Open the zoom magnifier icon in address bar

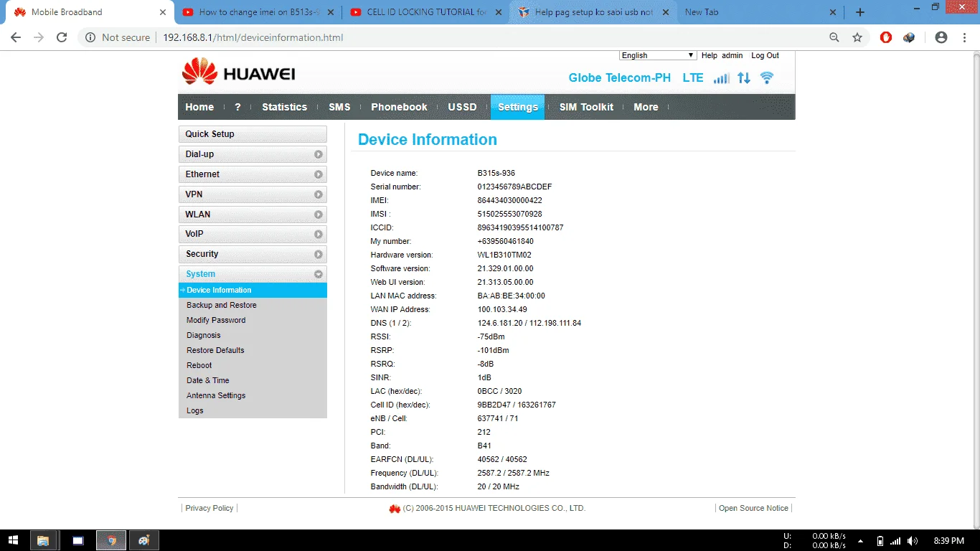pos(834,37)
